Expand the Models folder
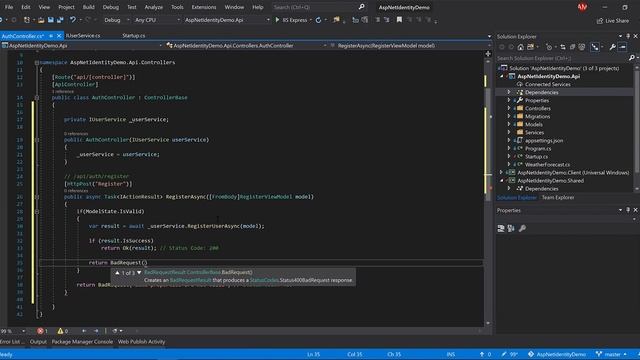 point(509,124)
